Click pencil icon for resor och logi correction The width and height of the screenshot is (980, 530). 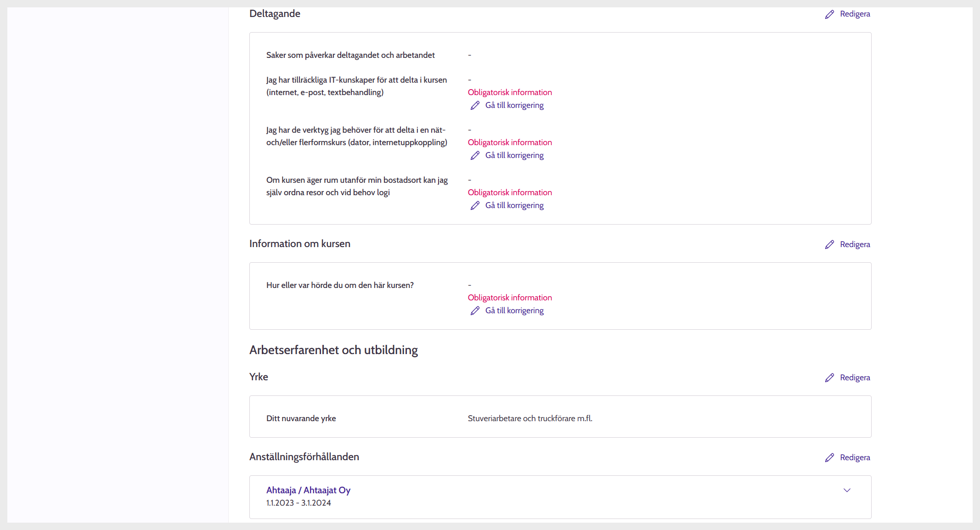point(475,206)
